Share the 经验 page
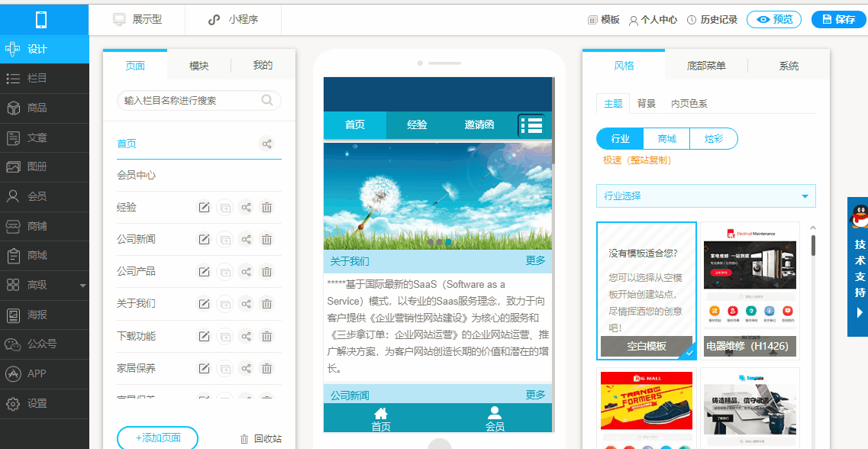This screenshot has width=868, height=449. point(246,208)
